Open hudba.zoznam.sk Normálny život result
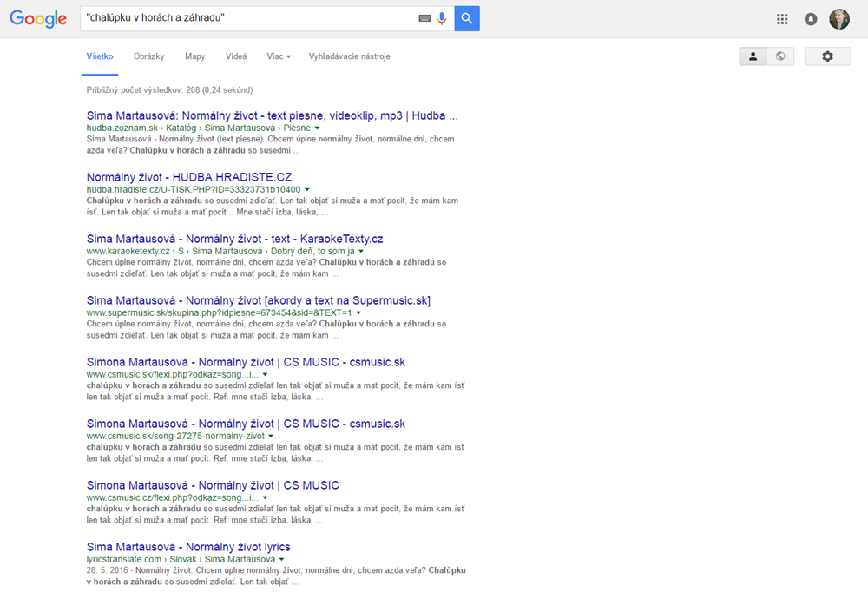 (272, 115)
